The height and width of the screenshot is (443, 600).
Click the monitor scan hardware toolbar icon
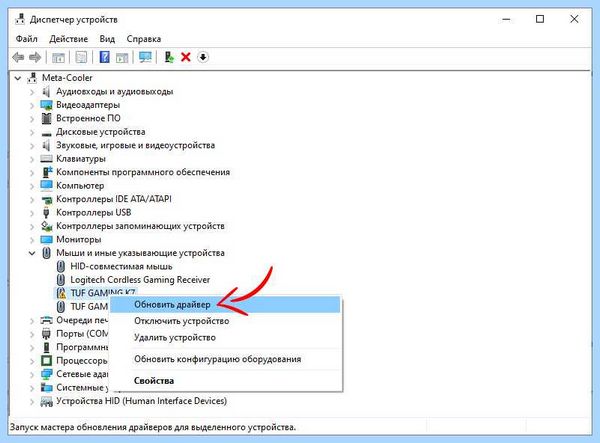pyautogui.click(x=145, y=57)
